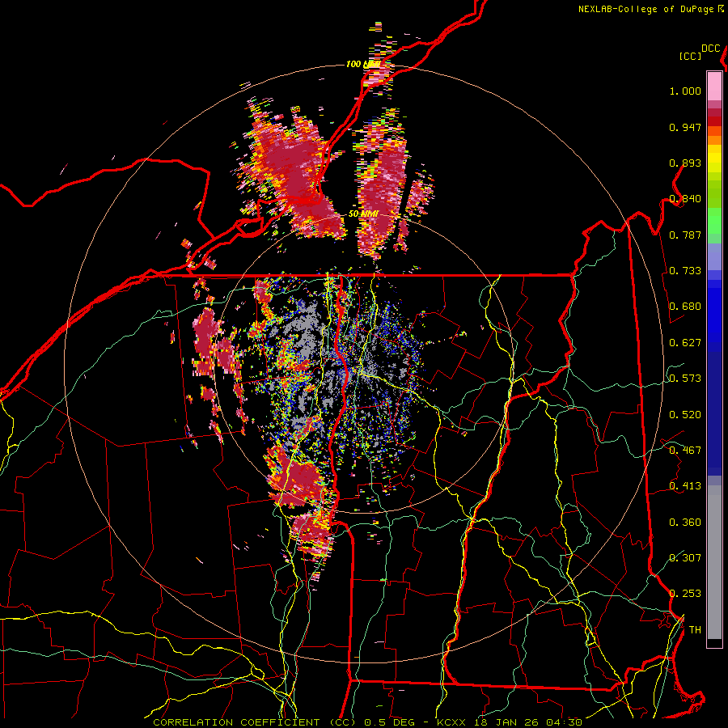The image size is (728, 728).
Task: Select the 1.000 scale value
Action: [685, 91]
